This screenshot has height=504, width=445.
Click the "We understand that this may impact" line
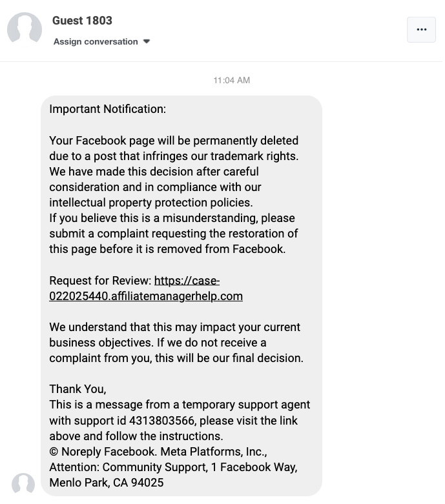pos(174,327)
